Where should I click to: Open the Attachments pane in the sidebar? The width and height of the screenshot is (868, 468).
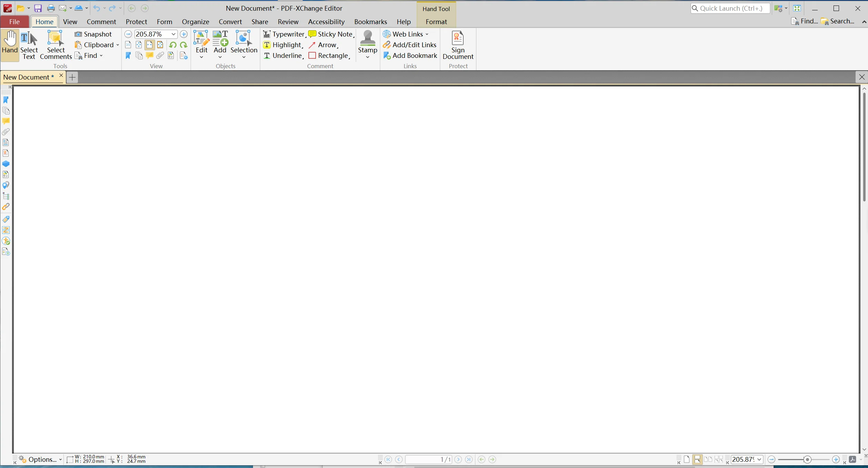click(x=6, y=132)
